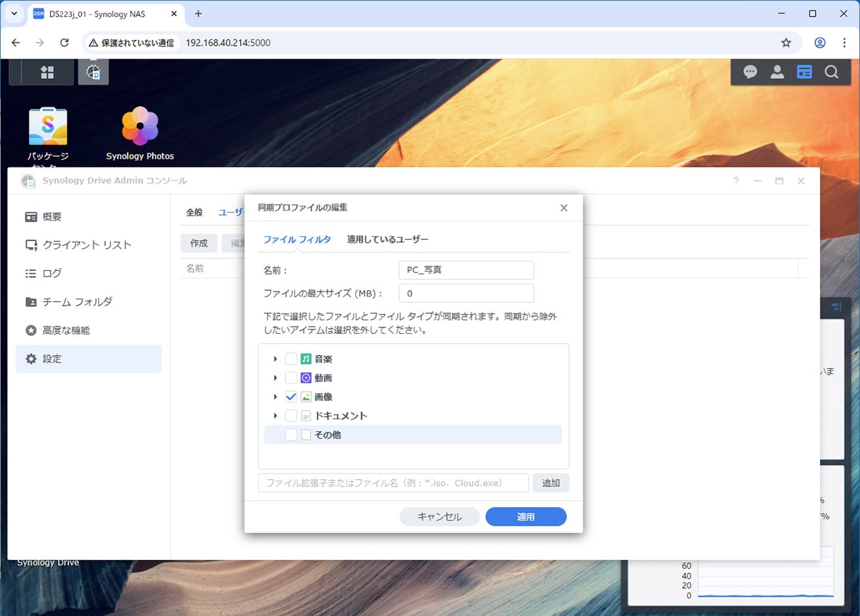Open the チーム フォルダ sidebar section

(x=77, y=302)
